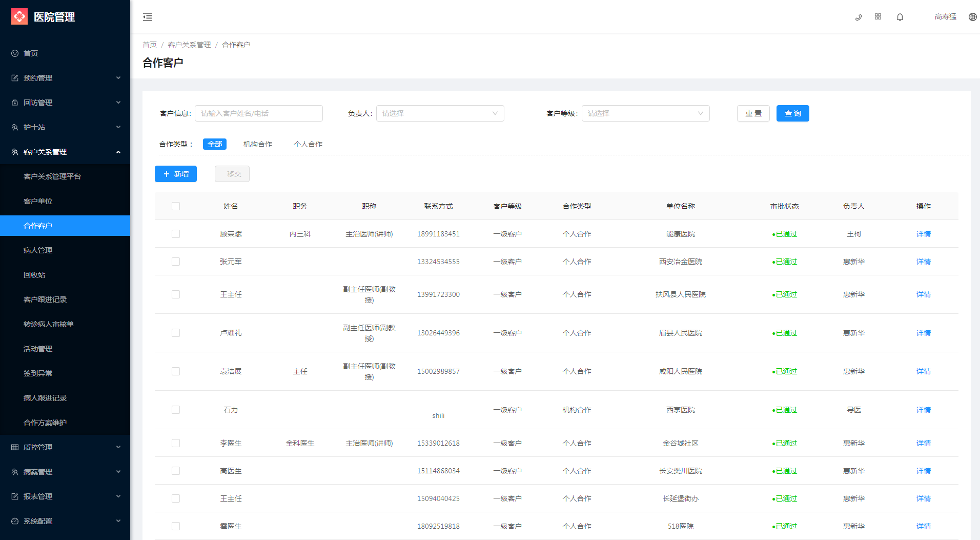Focus the 客户信息 search input field
Viewport: 980px width, 540px height.
pyautogui.click(x=259, y=113)
